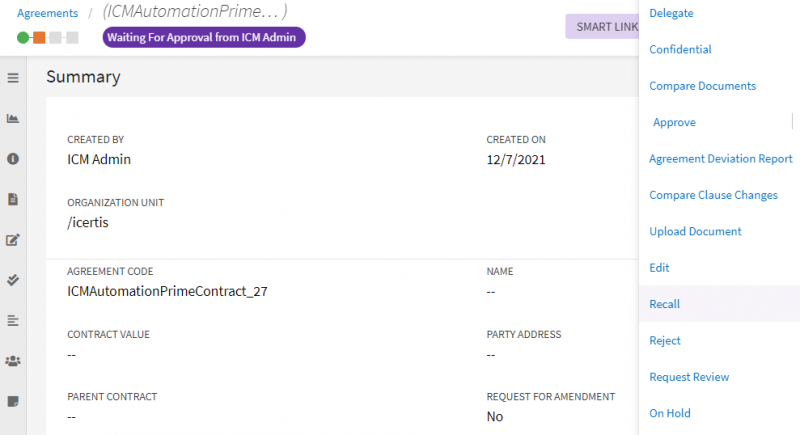
Task: Click the /icertis organization unit value
Action: 88,222
